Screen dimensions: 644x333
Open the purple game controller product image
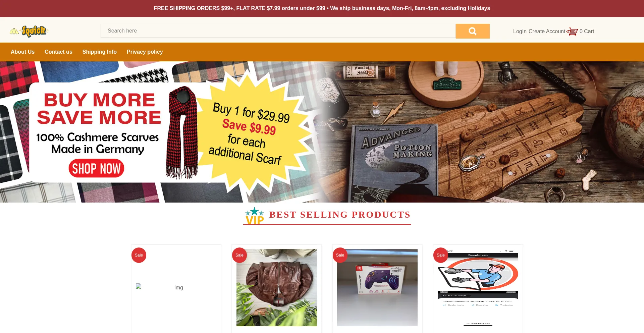tap(377, 288)
